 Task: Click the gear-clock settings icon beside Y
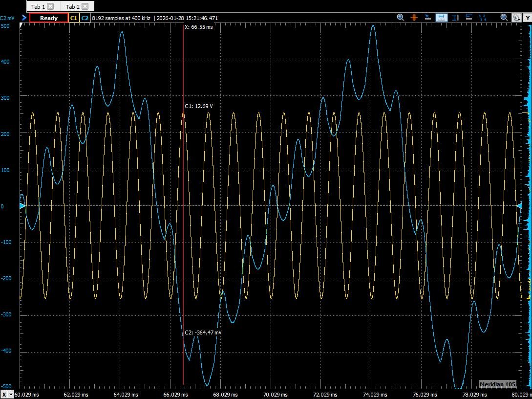coord(516,18)
